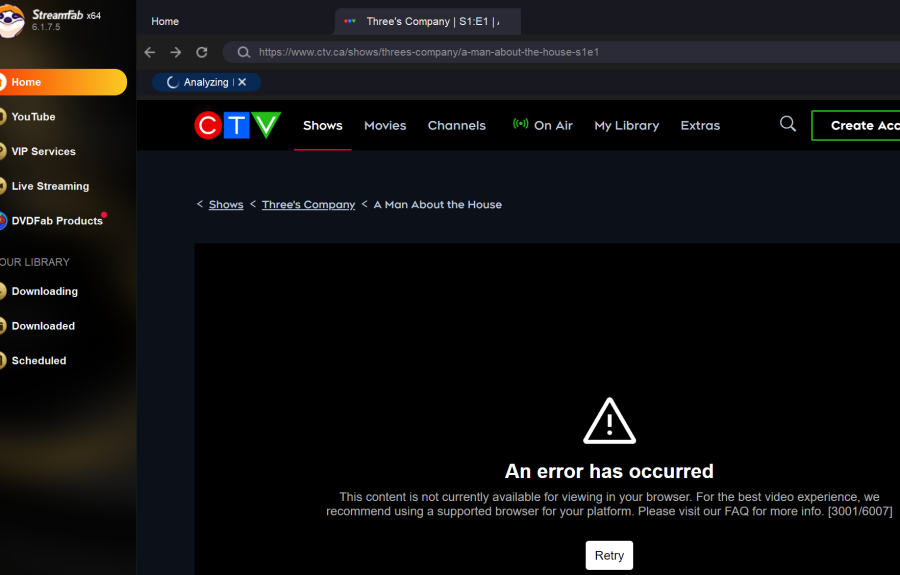900x575 pixels.
Task: Click the CTV logo
Action: click(238, 125)
